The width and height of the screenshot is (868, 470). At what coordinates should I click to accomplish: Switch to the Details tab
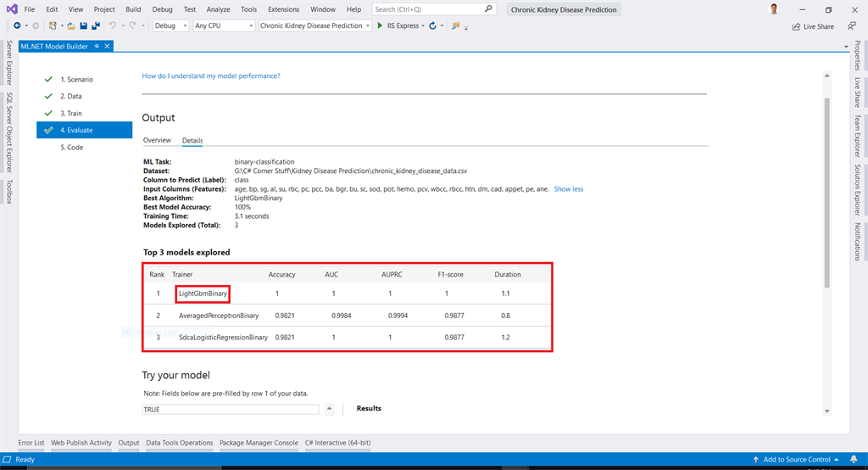[192, 140]
